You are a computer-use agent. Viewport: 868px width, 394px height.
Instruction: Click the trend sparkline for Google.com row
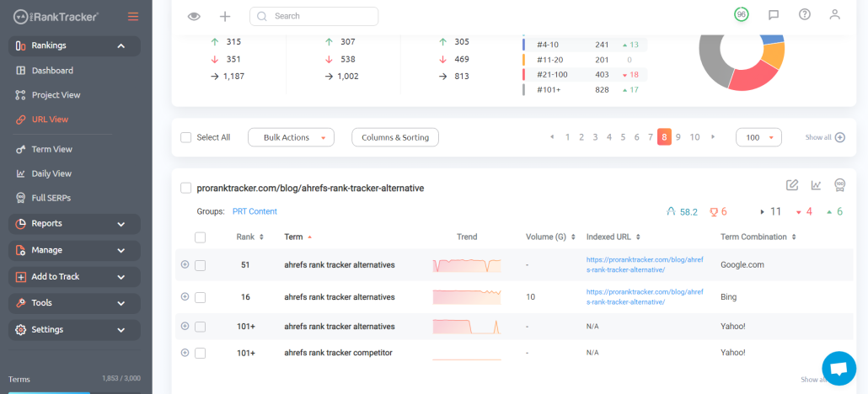pyautogui.click(x=467, y=266)
